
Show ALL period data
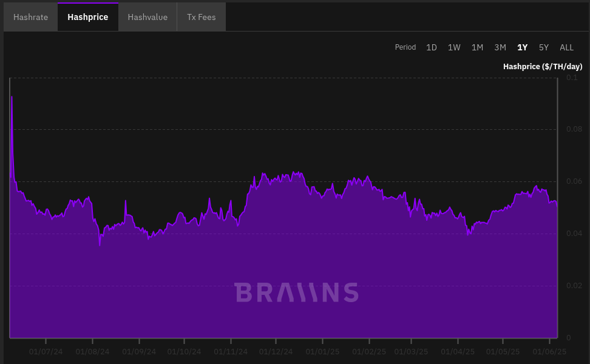click(x=567, y=47)
